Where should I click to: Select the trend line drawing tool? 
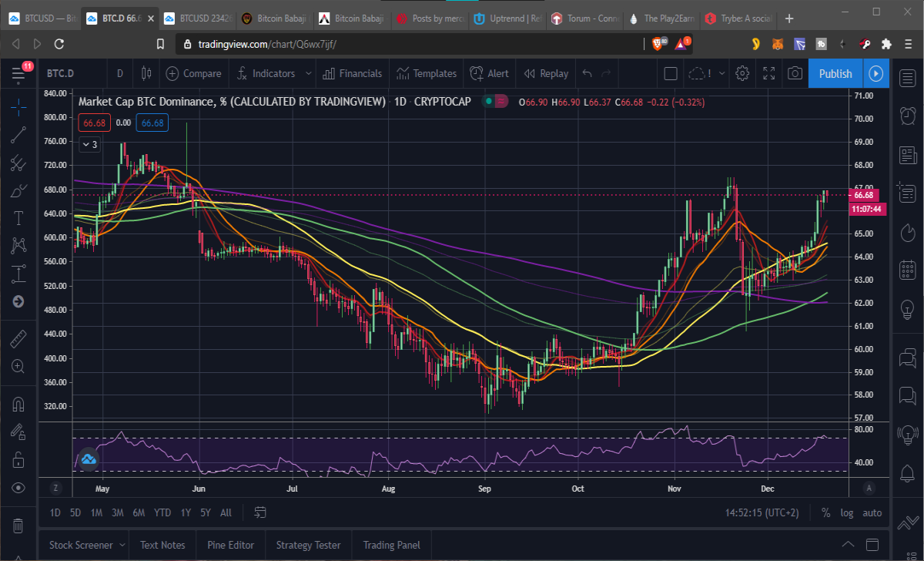pos(18,135)
